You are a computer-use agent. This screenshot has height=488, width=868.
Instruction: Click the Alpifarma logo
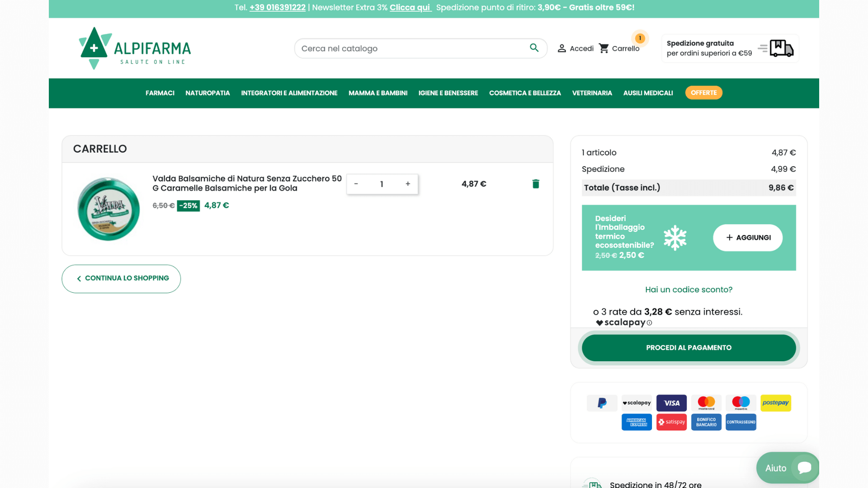coord(135,48)
